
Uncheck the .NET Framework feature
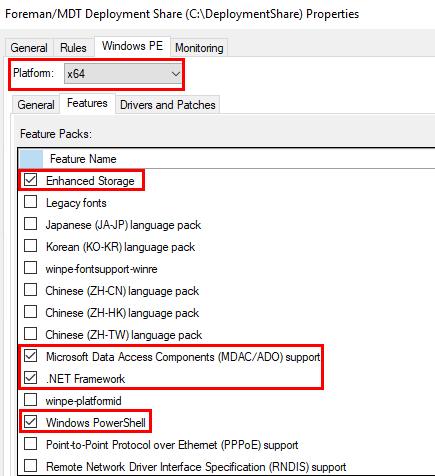(x=30, y=378)
